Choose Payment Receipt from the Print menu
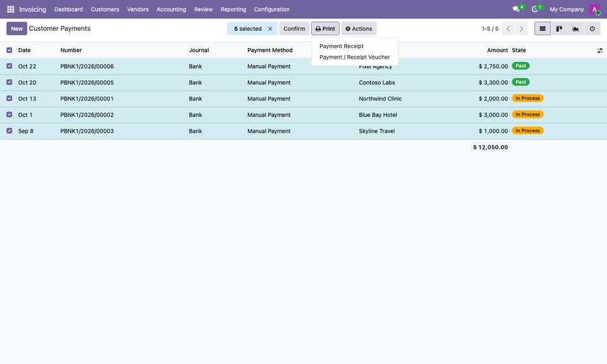Viewport: 607px width, 364px height. coord(341,46)
